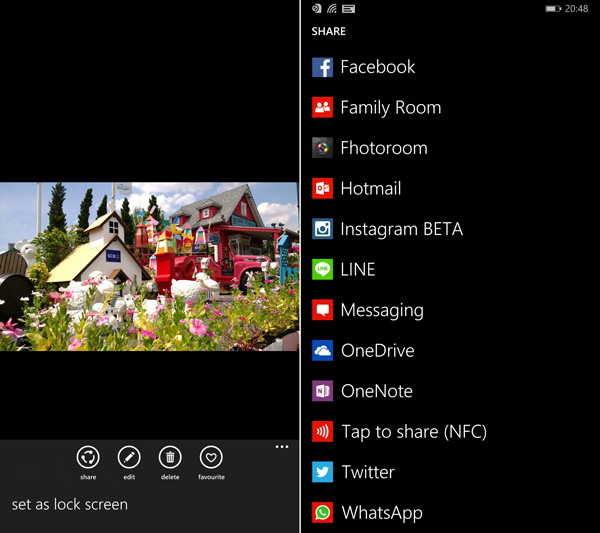Viewport: 600px width, 533px height.
Task: Click the Fhotoroom app icon
Action: tap(322, 148)
